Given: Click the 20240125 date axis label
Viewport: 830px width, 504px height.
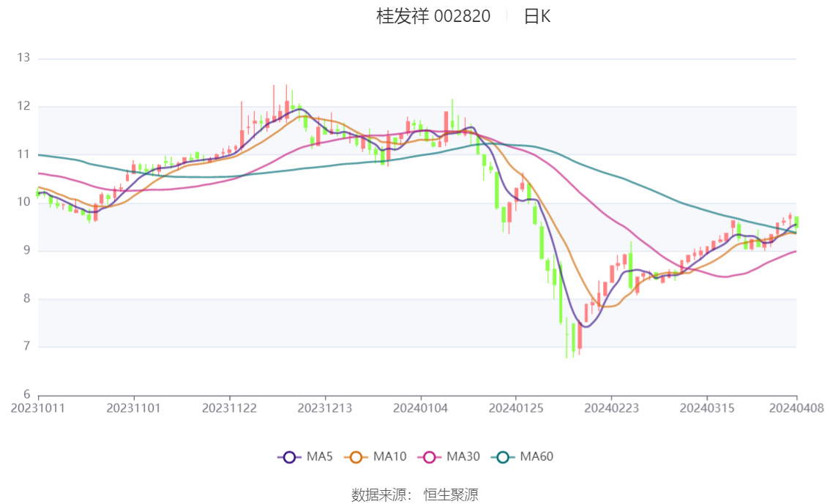Looking at the screenshot, I should pyautogui.click(x=516, y=407).
